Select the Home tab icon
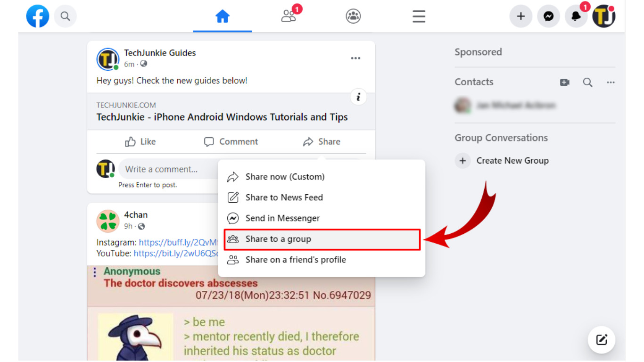Viewport: 644px width, 362px height. click(223, 16)
